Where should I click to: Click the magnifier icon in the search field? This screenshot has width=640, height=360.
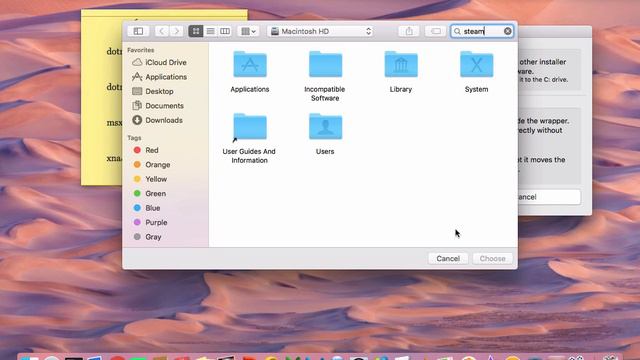point(457,31)
